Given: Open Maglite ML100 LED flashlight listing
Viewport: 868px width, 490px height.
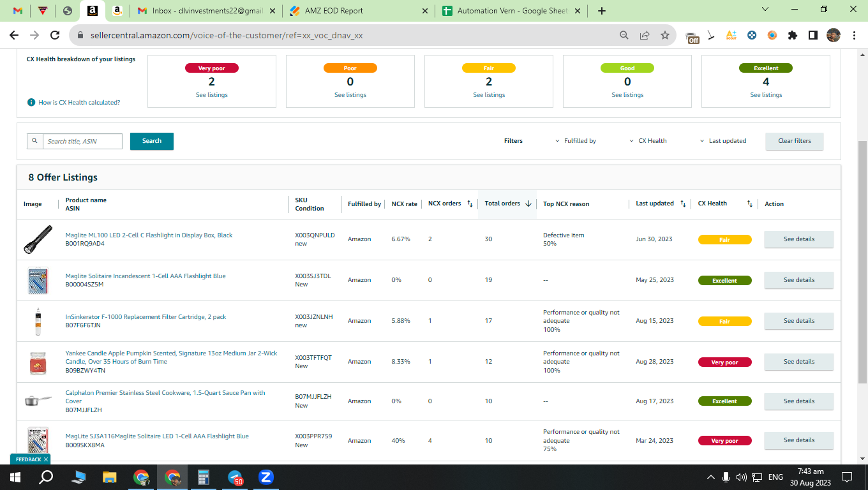Looking at the screenshot, I should (149, 235).
